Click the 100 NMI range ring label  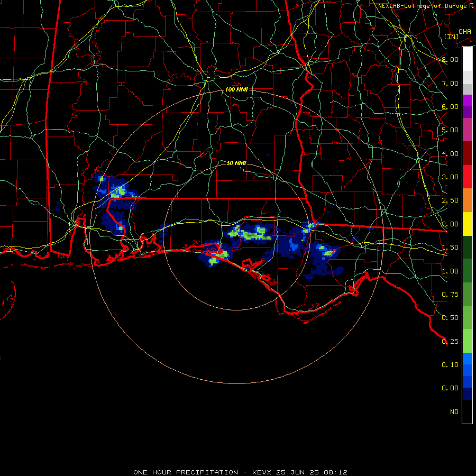pos(236,89)
